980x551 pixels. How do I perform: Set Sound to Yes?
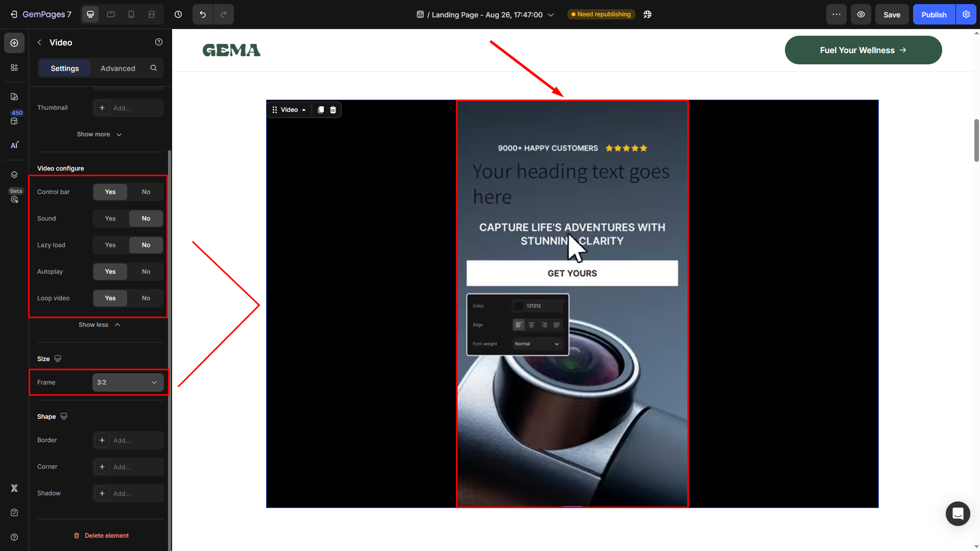110,219
